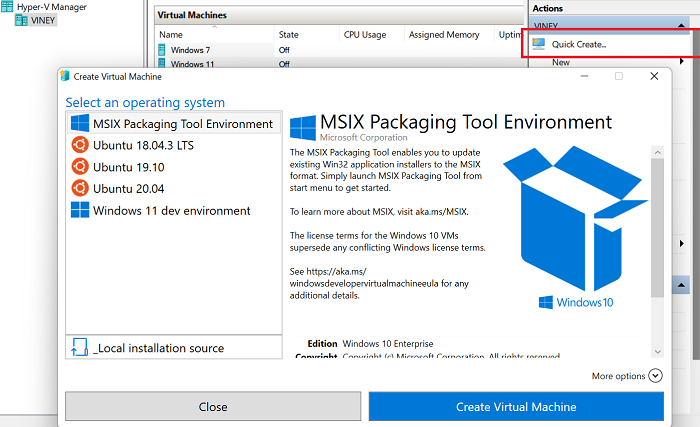The image size is (700, 427).
Task: Click Hyper-V Manager root tree node
Action: click(x=52, y=7)
